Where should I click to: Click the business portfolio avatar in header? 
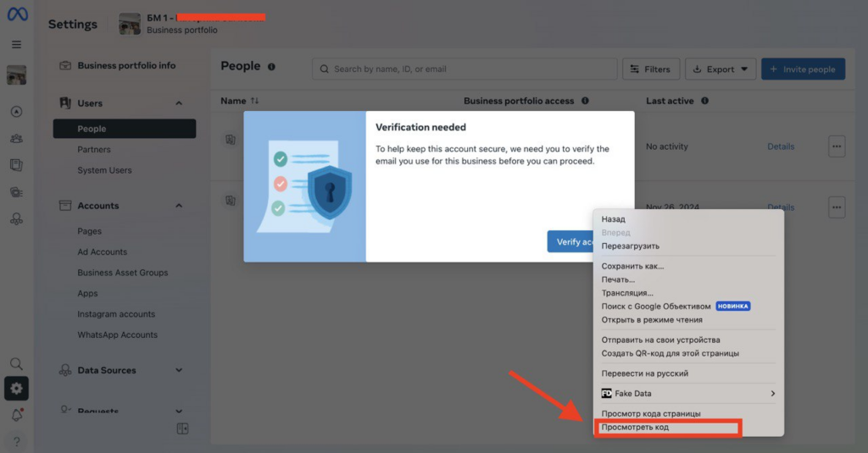130,24
